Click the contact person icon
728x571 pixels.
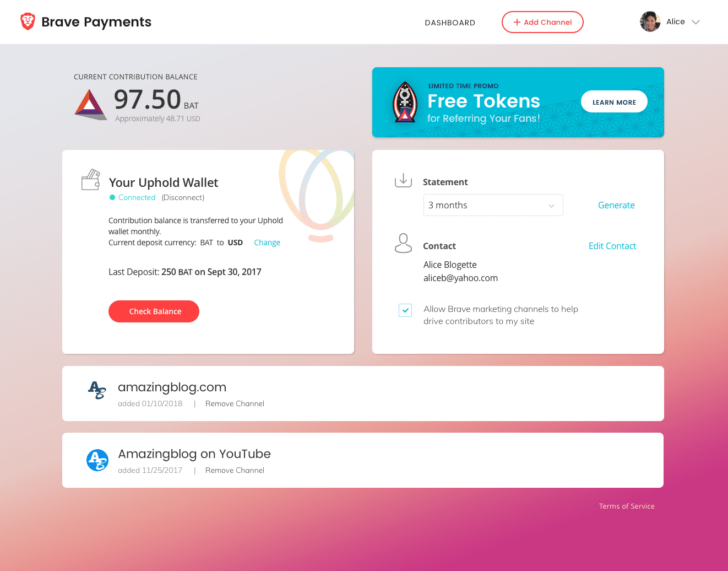pyautogui.click(x=403, y=243)
